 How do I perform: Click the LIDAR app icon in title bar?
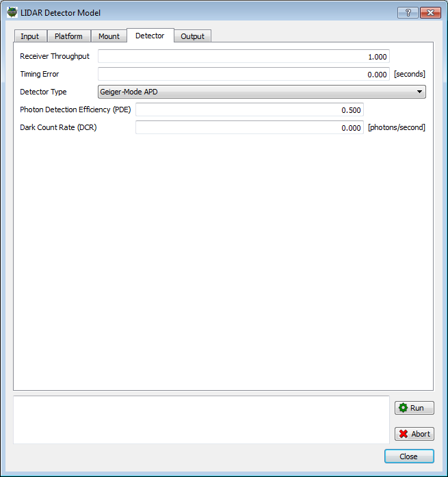[12, 12]
